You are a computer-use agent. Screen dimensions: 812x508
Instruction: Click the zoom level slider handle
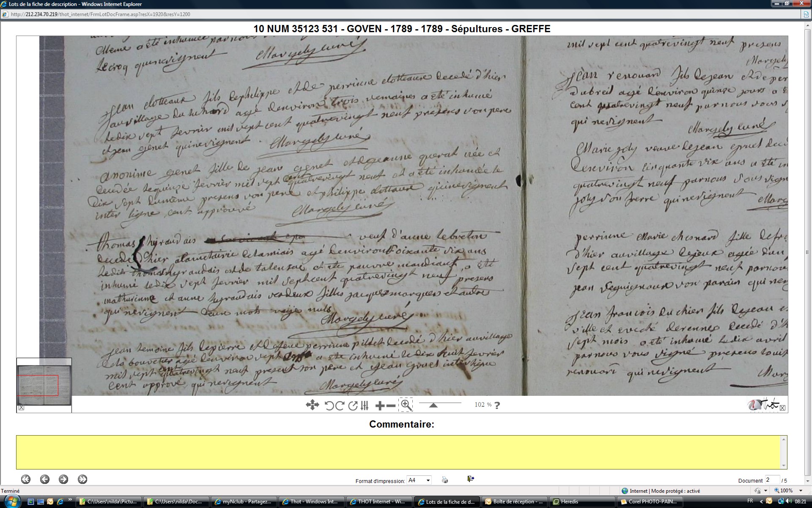point(433,406)
